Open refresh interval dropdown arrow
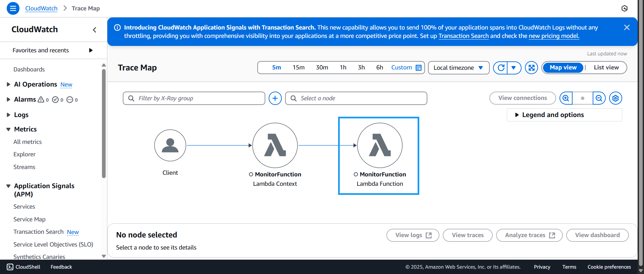 pos(514,68)
